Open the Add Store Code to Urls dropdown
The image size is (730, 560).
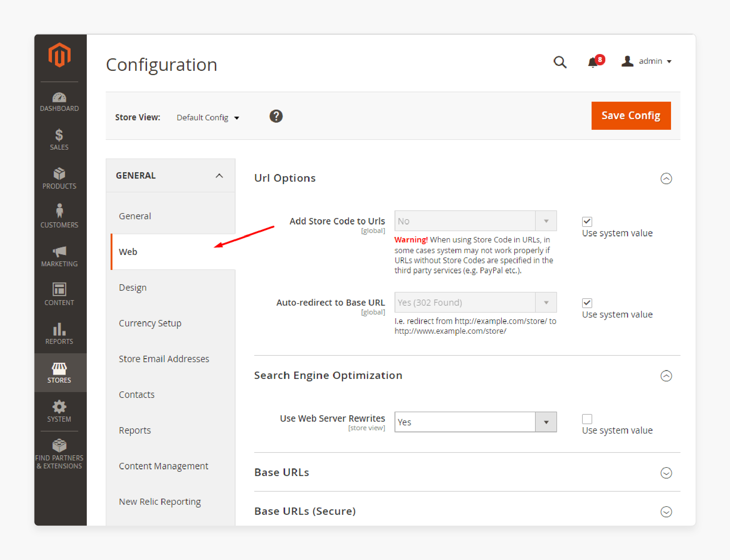pyautogui.click(x=475, y=221)
